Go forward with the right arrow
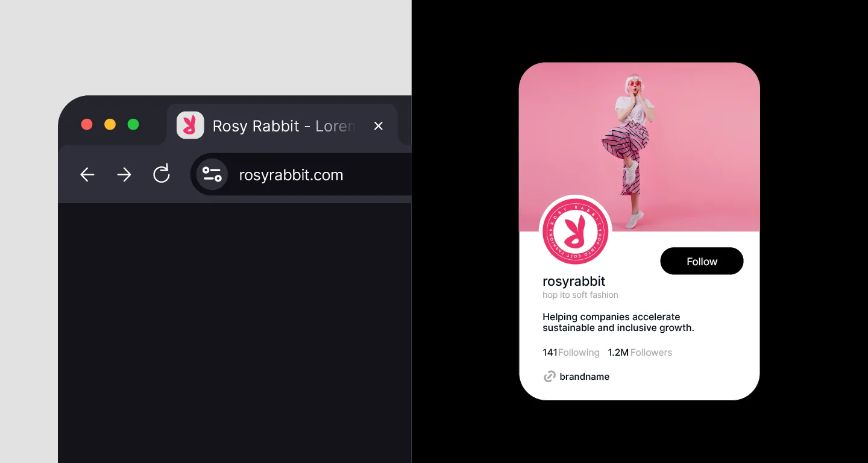Image resolution: width=868 pixels, height=463 pixels. coord(124,175)
